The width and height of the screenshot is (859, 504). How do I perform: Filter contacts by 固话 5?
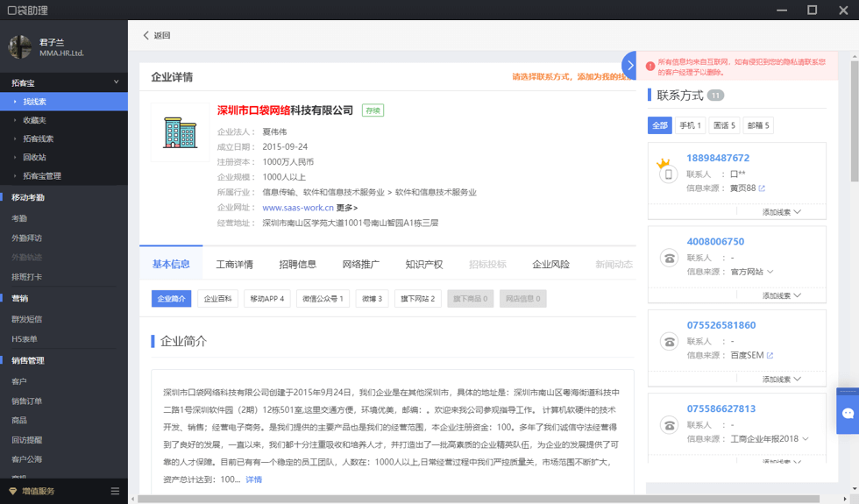pos(724,125)
